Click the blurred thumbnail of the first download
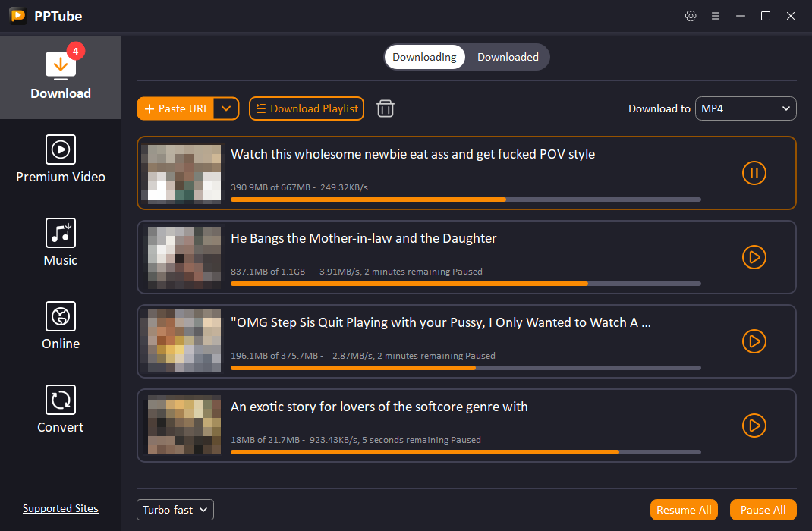The width and height of the screenshot is (812, 531). point(184,173)
